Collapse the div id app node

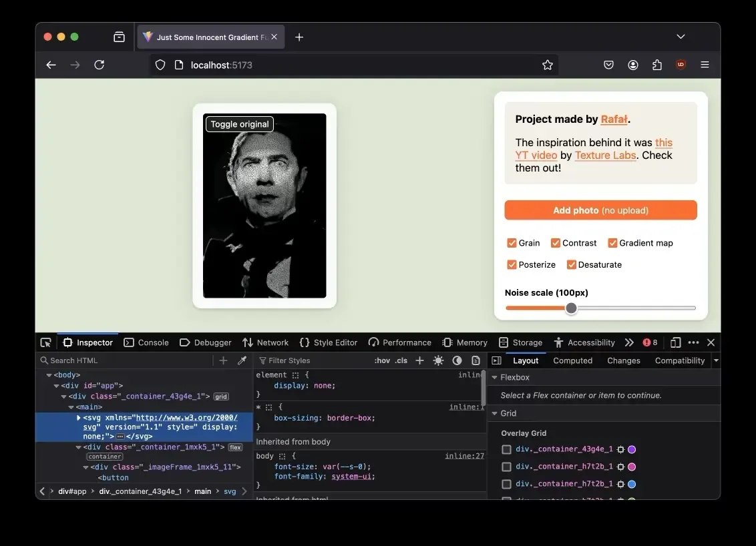point(56,386)
